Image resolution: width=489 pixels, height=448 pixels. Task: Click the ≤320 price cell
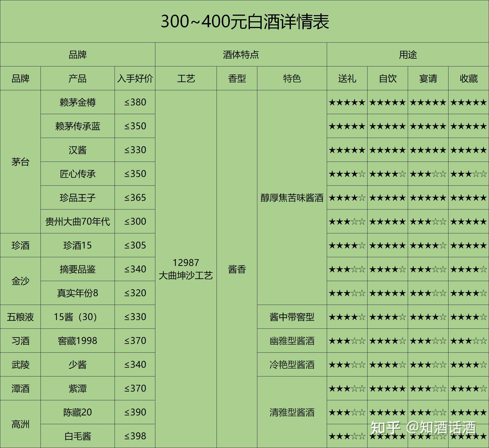[135, 293]
